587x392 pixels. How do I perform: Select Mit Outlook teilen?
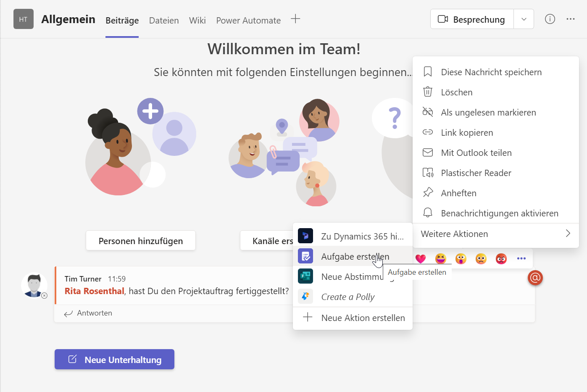pyautogui.click(x=496, y=153)
